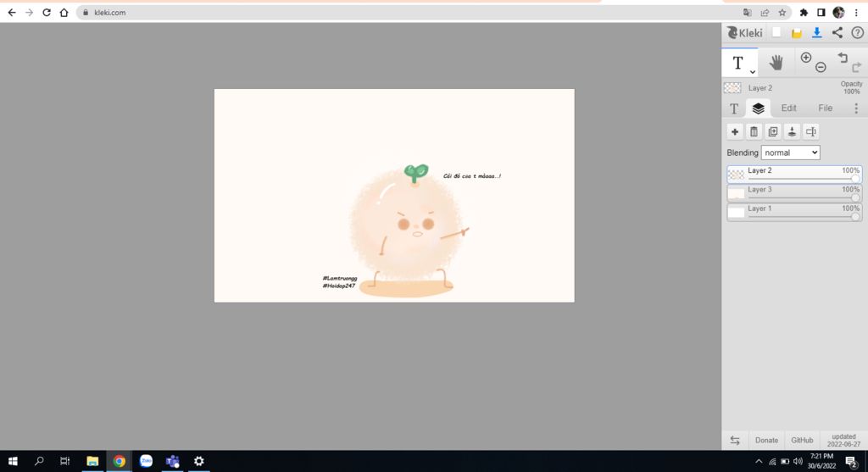The image size is (868, 472).
Task: Flip the interface side with swap arrows
Action: [735, 441]
